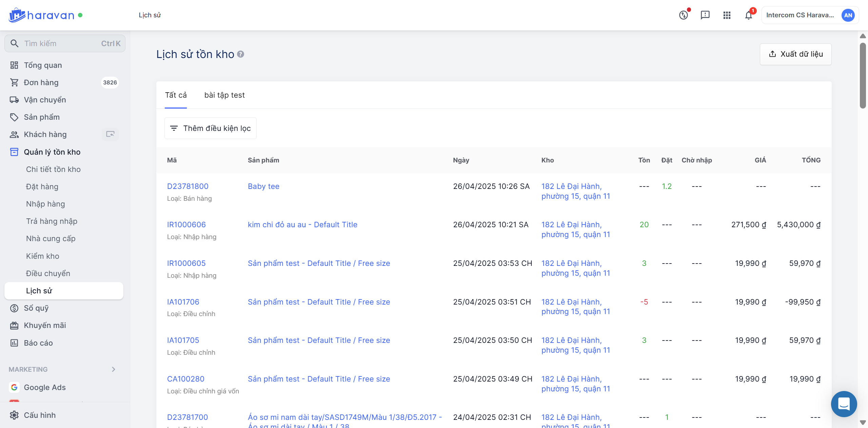Select the Tất cả tab

point(176,95)
